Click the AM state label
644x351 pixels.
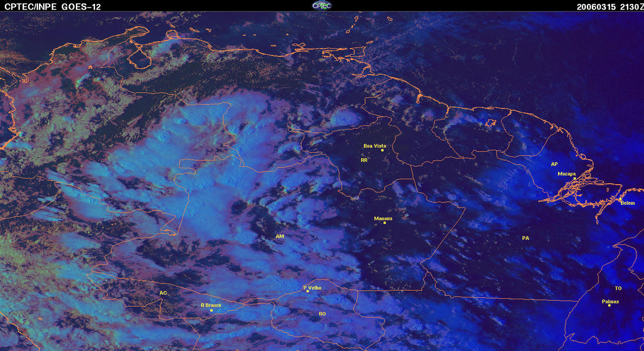(x=280, y=237)
